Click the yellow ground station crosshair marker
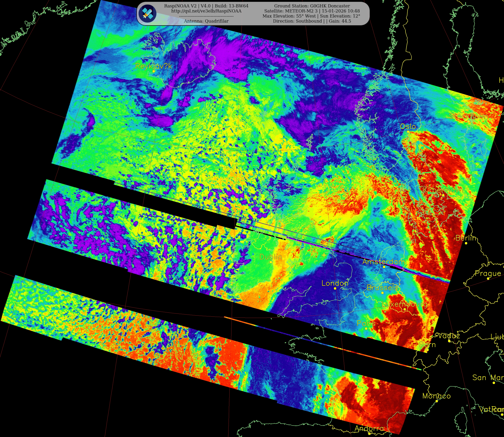The image size is (504, 437). [x=324, y=255]
